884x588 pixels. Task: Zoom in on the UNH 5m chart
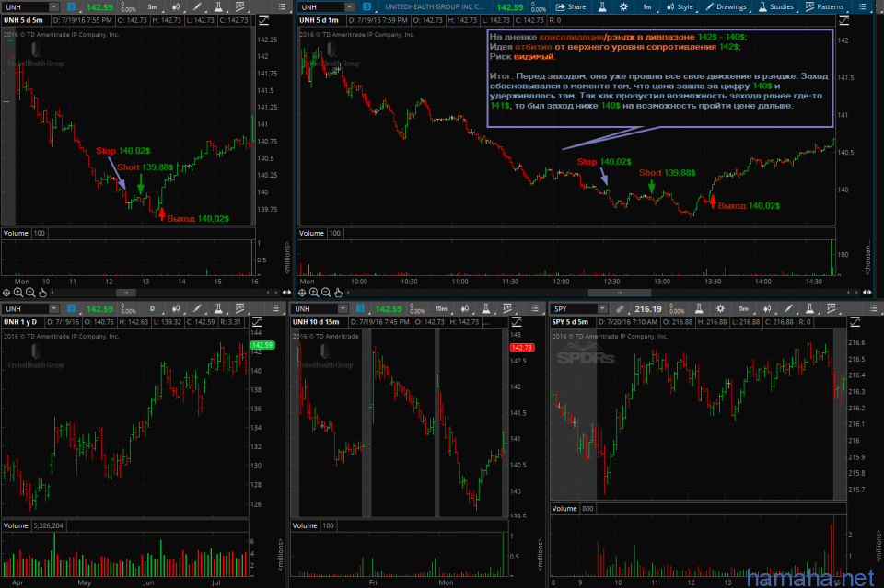click(18, 293)
